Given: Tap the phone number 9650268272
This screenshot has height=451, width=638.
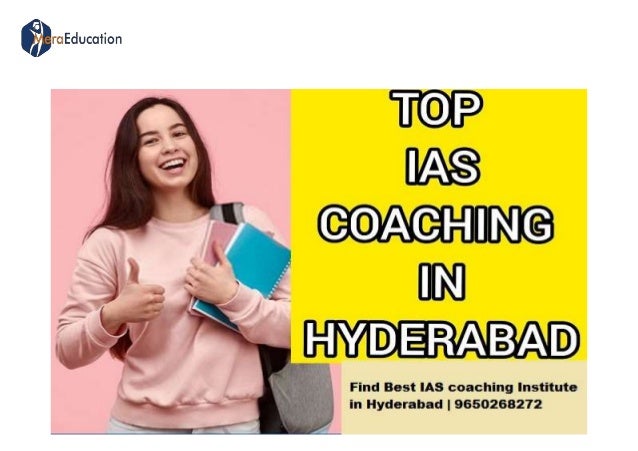Looking at the screenshot, I should [x=498, y=404].
